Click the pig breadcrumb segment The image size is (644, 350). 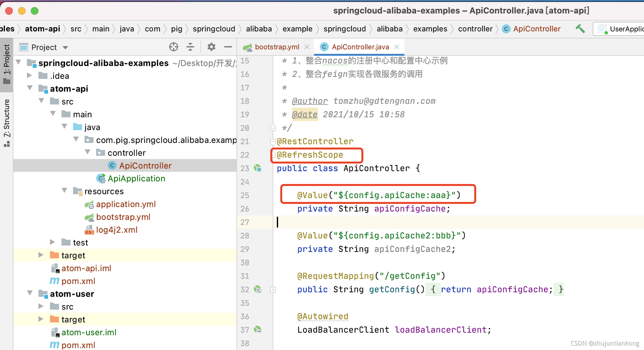tap(177, 29)
